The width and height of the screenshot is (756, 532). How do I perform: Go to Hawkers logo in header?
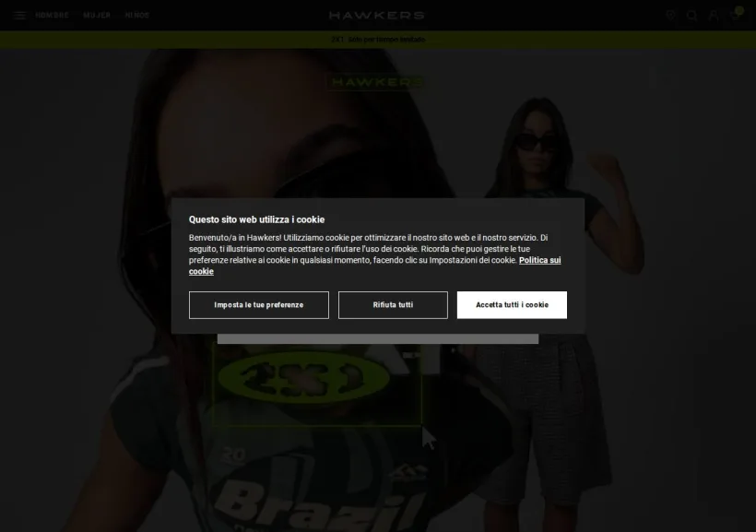[x=376, y=16]
